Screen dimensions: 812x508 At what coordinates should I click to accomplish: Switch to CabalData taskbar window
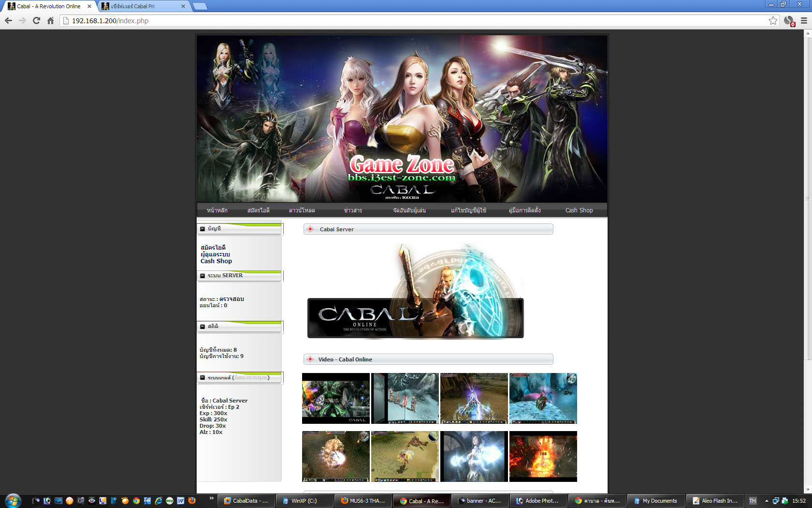(246, 501)
